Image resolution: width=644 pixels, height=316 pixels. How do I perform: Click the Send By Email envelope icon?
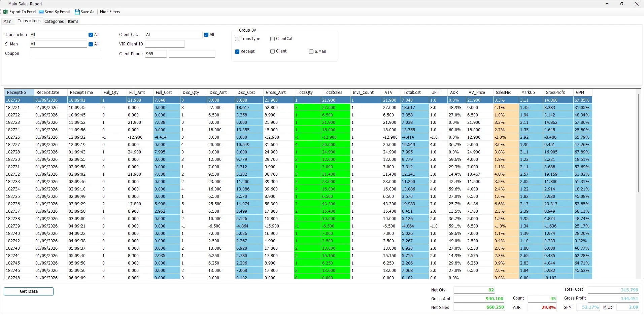[x=41, y=12]
